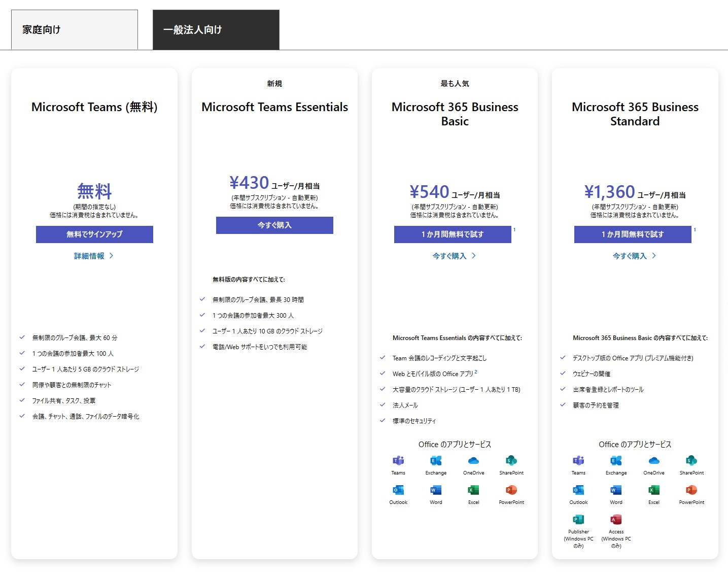728x575 pixels.
Task: Click the Excel icon under Business Basic
Action: 473,491
